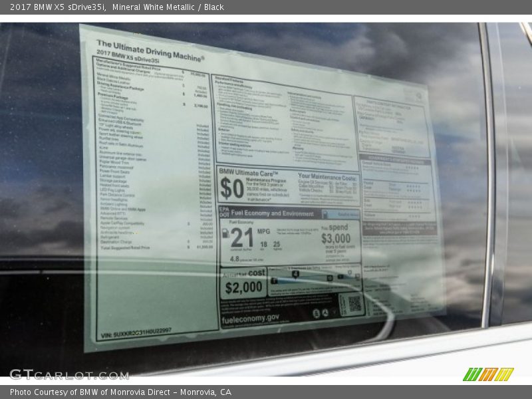Click the fuel pump icon beside 21 MPG

click(225, 233)
